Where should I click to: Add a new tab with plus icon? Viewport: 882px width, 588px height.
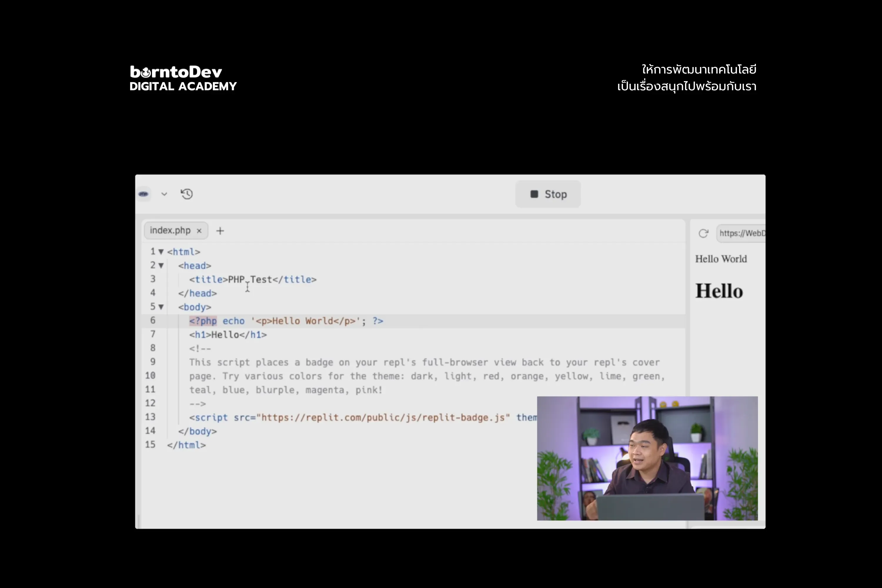pyautogui.click(x=220, y=231)
